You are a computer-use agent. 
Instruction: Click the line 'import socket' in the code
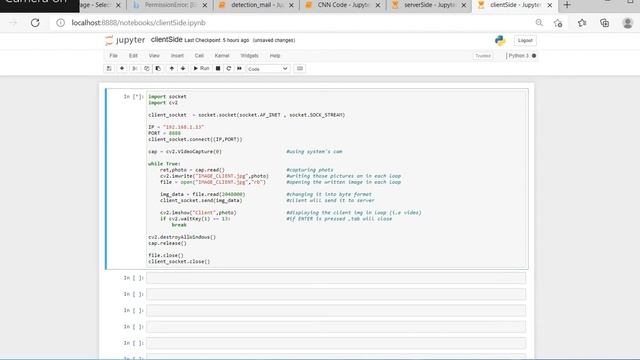tap(167, 97)
